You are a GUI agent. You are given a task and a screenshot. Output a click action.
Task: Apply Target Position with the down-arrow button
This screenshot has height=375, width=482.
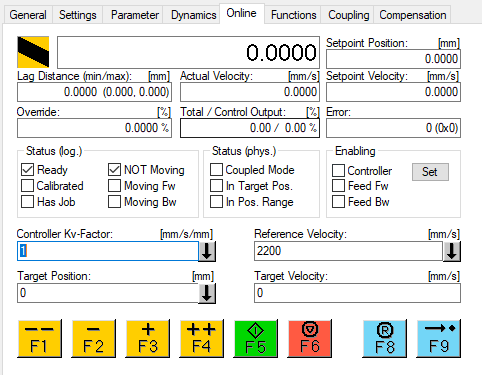coord(207,293)
